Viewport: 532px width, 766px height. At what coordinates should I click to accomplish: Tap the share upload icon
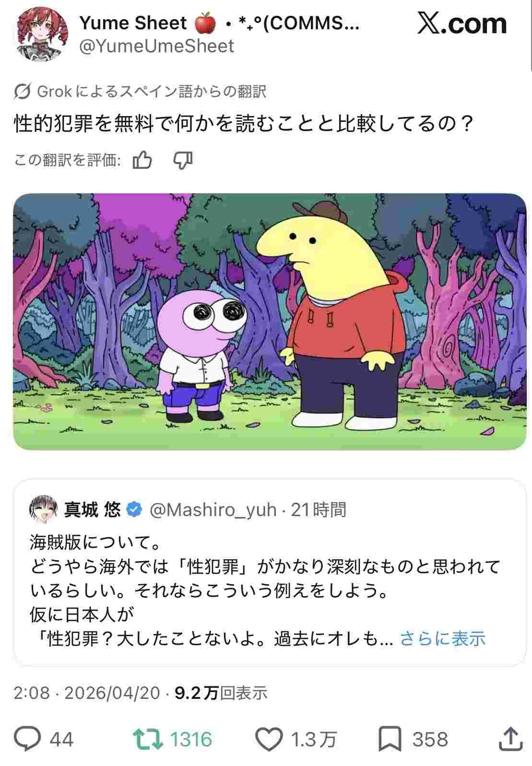click(510, 739)
